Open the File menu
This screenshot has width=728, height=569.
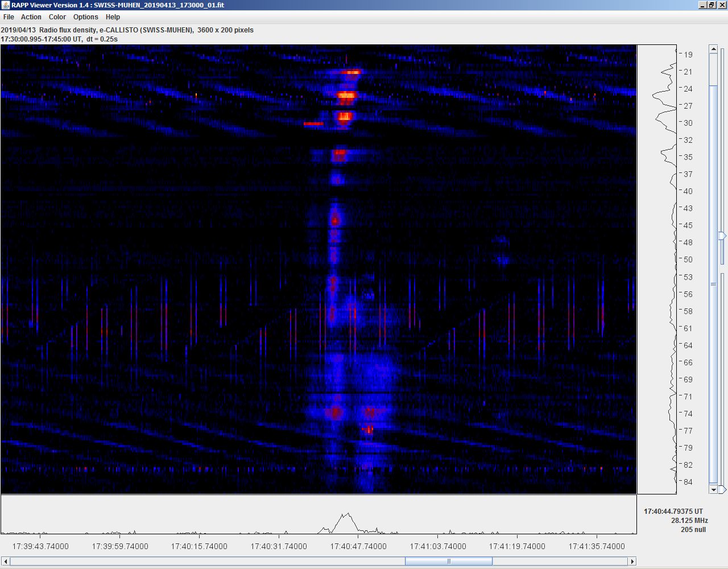9,17
